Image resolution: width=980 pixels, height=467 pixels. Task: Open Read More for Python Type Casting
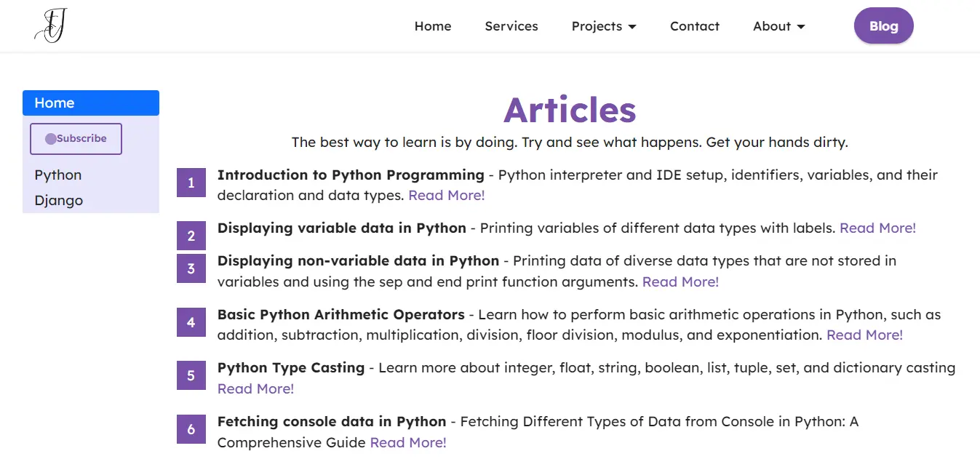click(255, 389)
